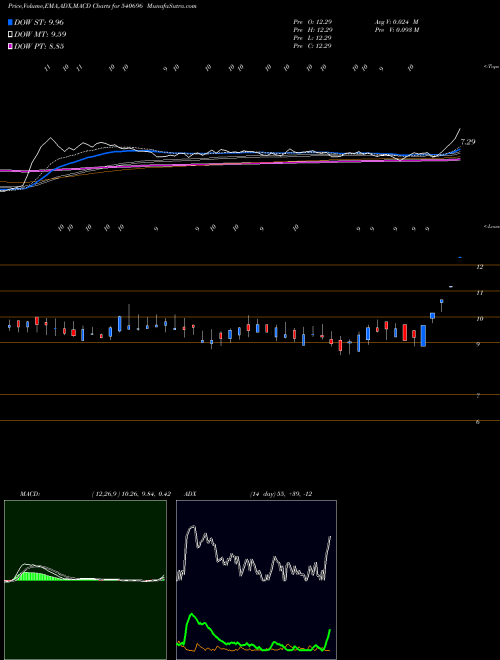The width and height of the screenshot is (500, 660).
Task: Click the white DOW MT legend swatch
Action: coord(10,34)
